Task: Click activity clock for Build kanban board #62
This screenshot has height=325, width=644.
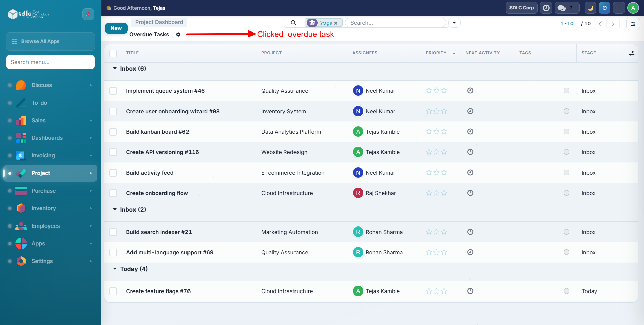Action: pyautogui.click(x=470, y=132)
